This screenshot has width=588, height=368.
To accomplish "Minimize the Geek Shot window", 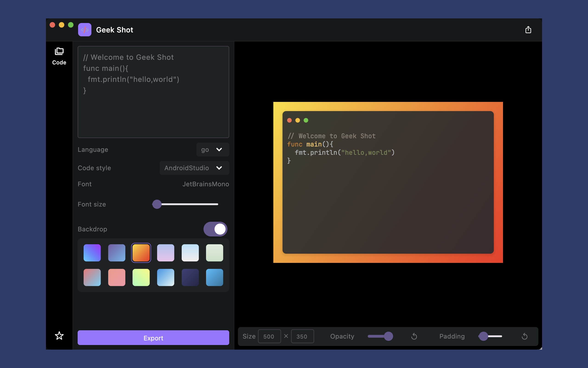I will 62,25.
